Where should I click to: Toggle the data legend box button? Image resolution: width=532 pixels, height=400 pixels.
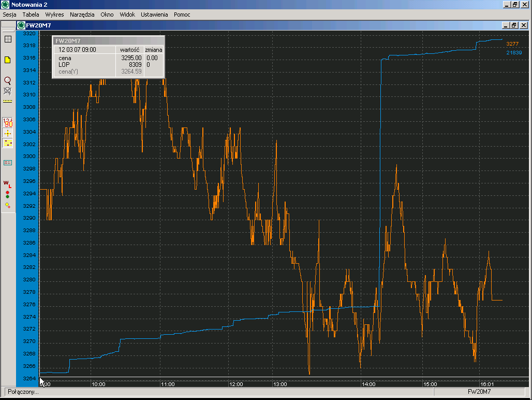click(8, 143)
